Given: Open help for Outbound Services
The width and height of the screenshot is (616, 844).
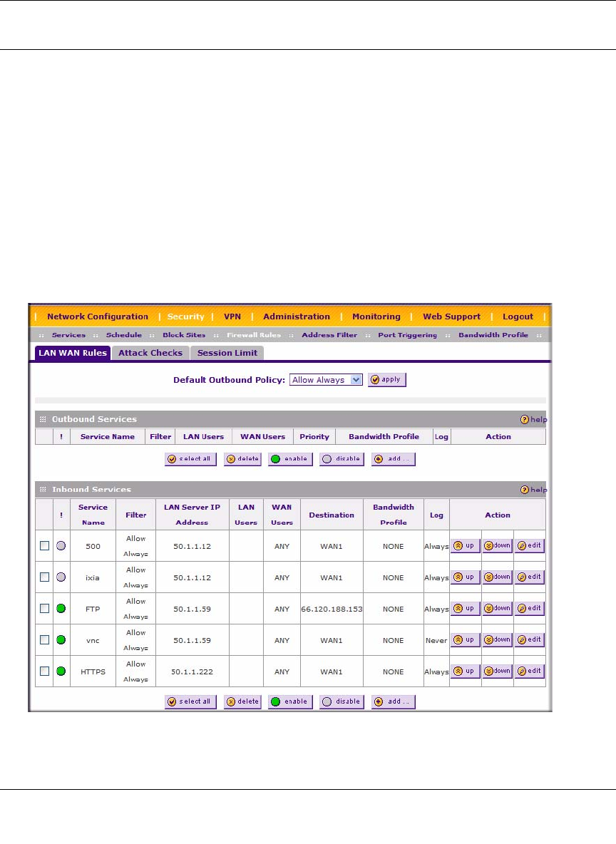Looking at the screenshot, I should 533,419.
